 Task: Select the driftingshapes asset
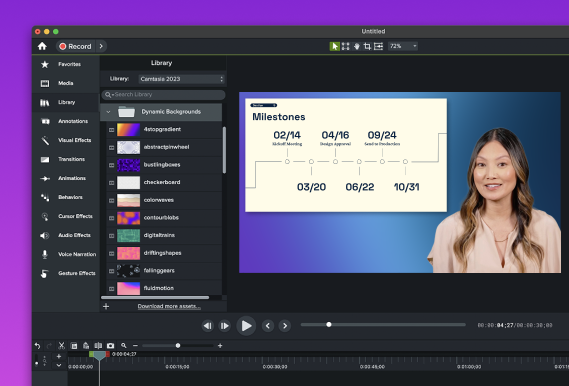coord(164,253)
